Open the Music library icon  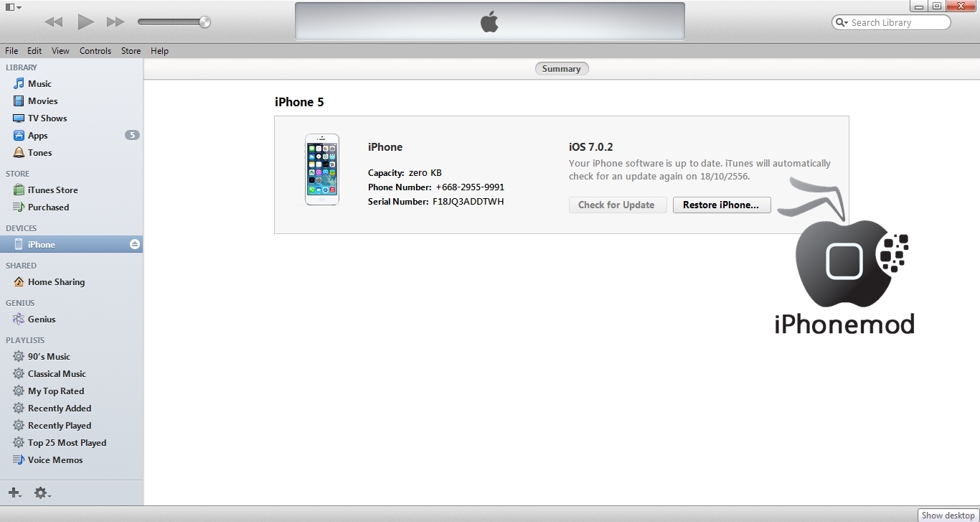pos(19,84)
